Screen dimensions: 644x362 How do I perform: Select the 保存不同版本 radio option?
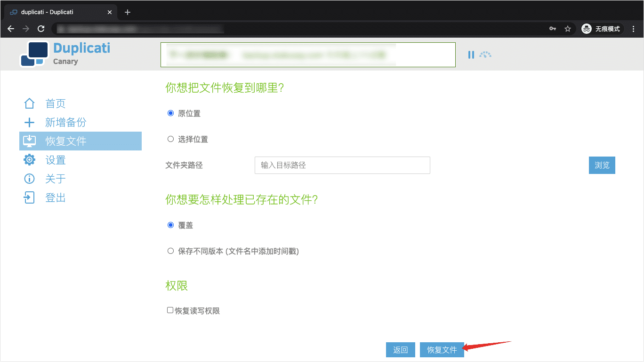click(x=170, y=251)
